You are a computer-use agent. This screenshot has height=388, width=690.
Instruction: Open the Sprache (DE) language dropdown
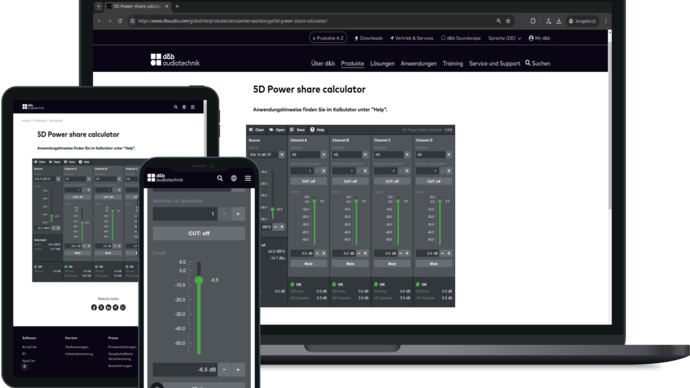504,38
